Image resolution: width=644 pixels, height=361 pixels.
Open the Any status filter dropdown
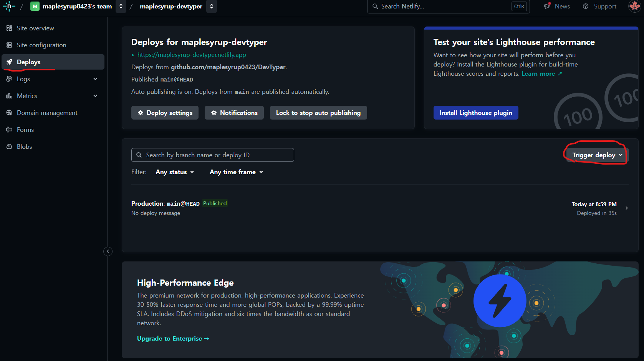point(175,172)
